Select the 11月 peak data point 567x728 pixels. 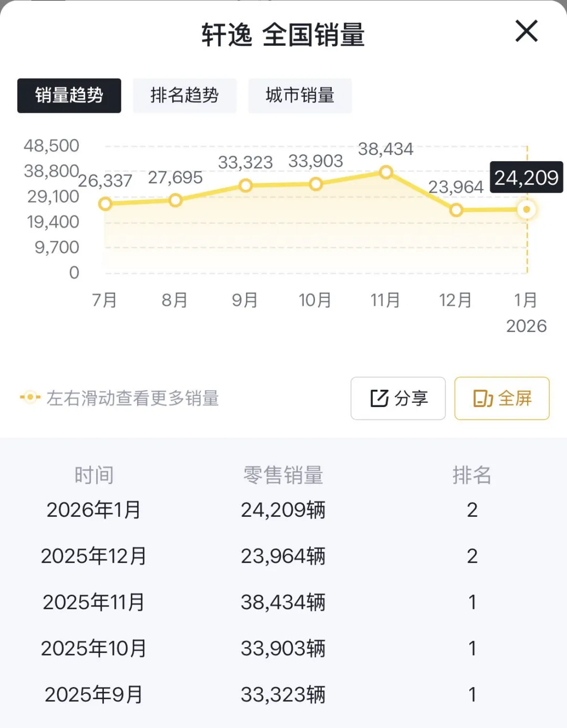click(x=386, y=172)
